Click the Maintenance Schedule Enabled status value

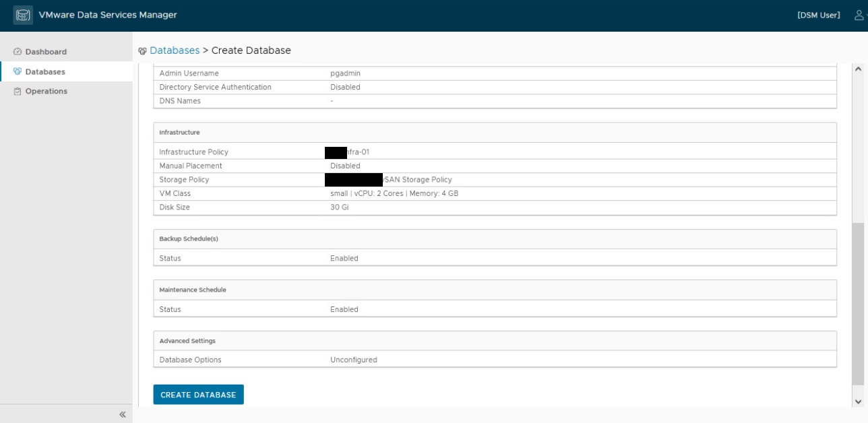tap(344, 310)
